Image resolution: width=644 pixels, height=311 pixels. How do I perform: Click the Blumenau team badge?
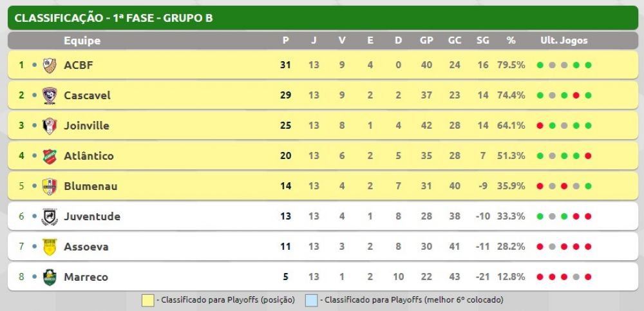pos(50,186)
